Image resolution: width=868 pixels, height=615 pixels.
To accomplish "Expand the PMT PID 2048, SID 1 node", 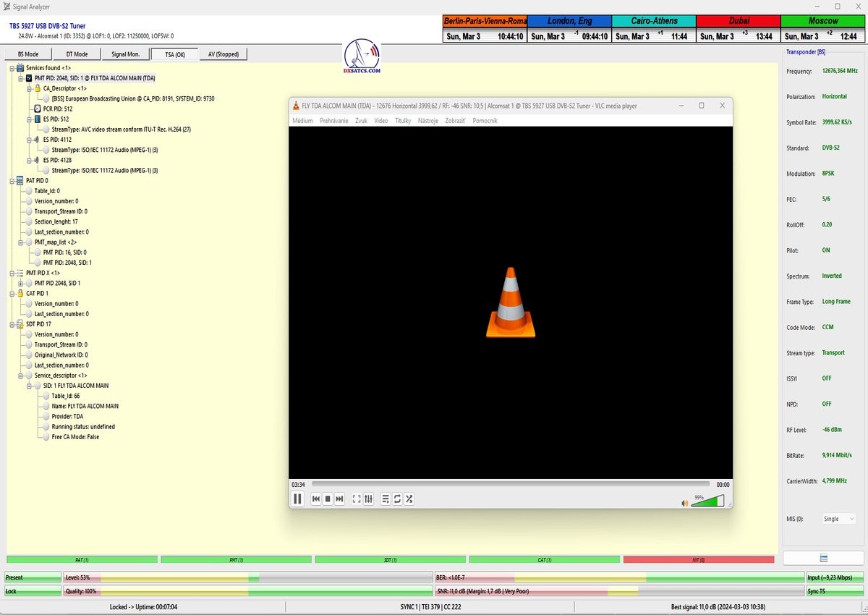I will [x=21, y=284].
